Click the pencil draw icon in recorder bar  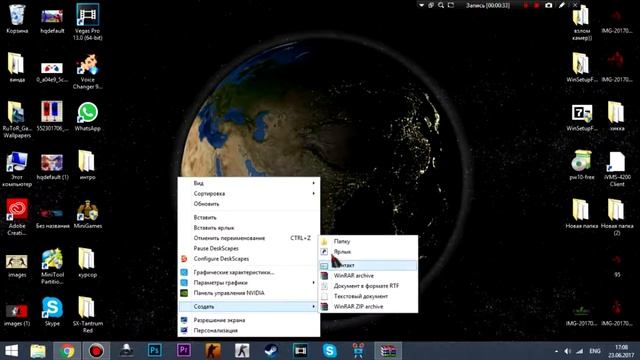click(562, 5)
